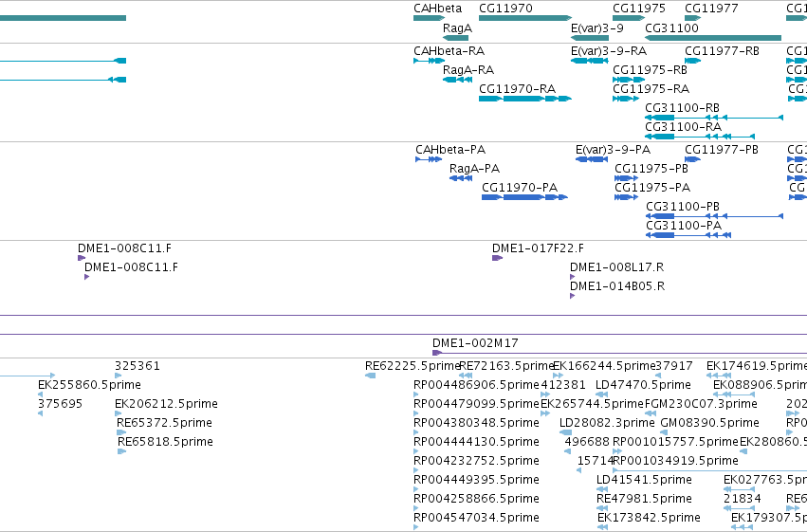Select the upper DME1-008C11.F feature label
The height and width of the screenshot is (532, 807).
tap(124, 248)
